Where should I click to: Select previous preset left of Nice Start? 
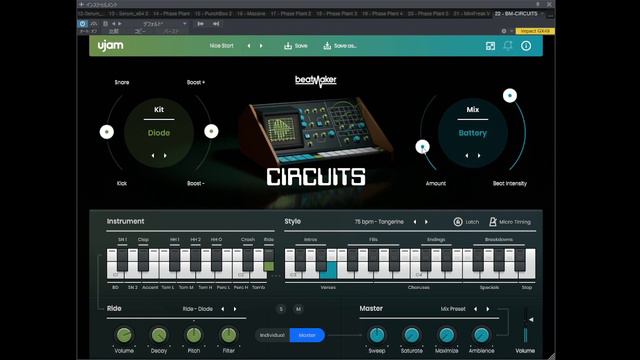point(249,46)
